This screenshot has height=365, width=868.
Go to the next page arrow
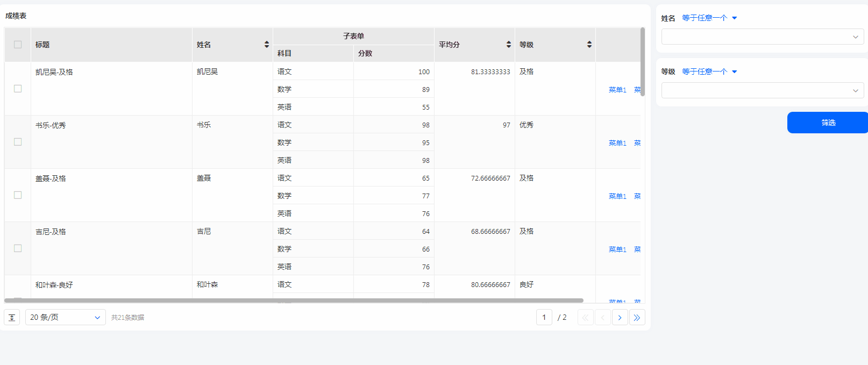(620, 318)
